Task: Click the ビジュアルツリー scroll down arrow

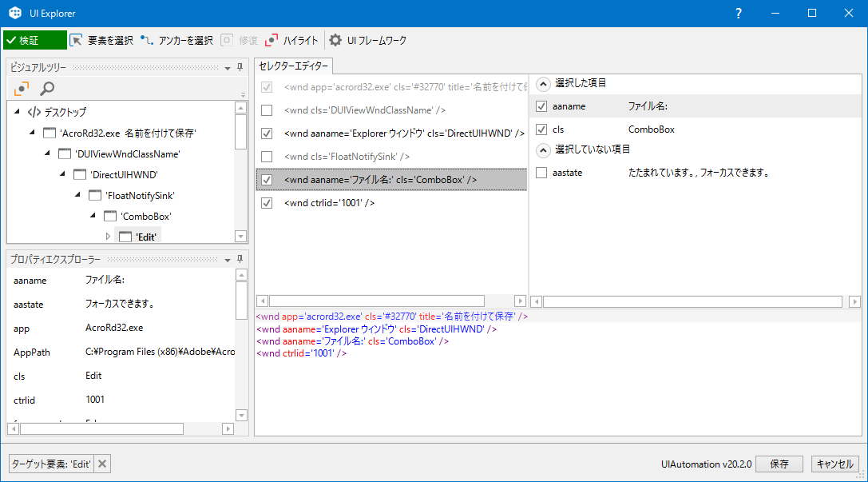Action: click(x=241, y=237)
